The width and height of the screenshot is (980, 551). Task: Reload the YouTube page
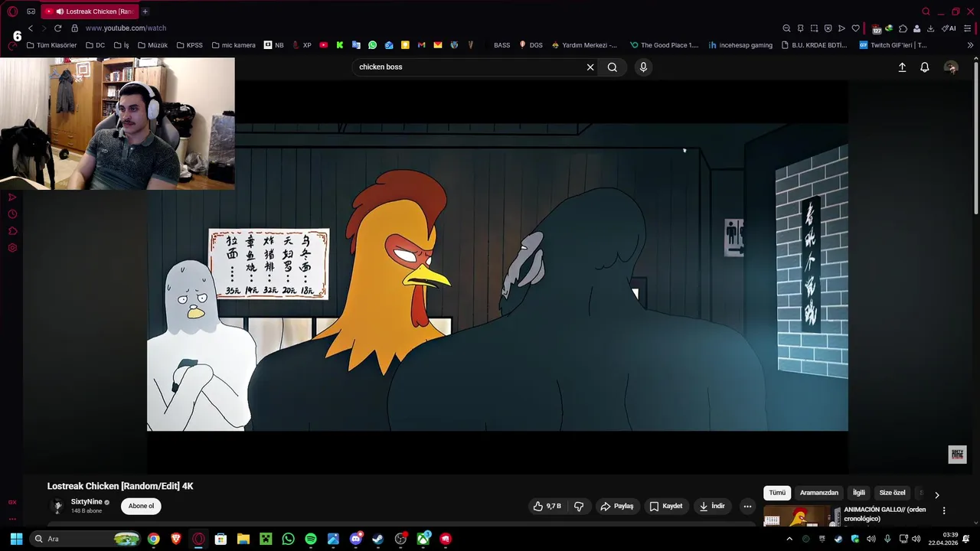[57, 28]
